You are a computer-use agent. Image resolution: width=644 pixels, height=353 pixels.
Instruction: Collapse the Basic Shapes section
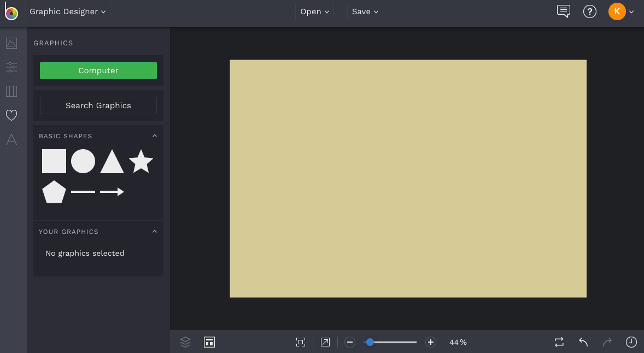[x=155, y=136]
